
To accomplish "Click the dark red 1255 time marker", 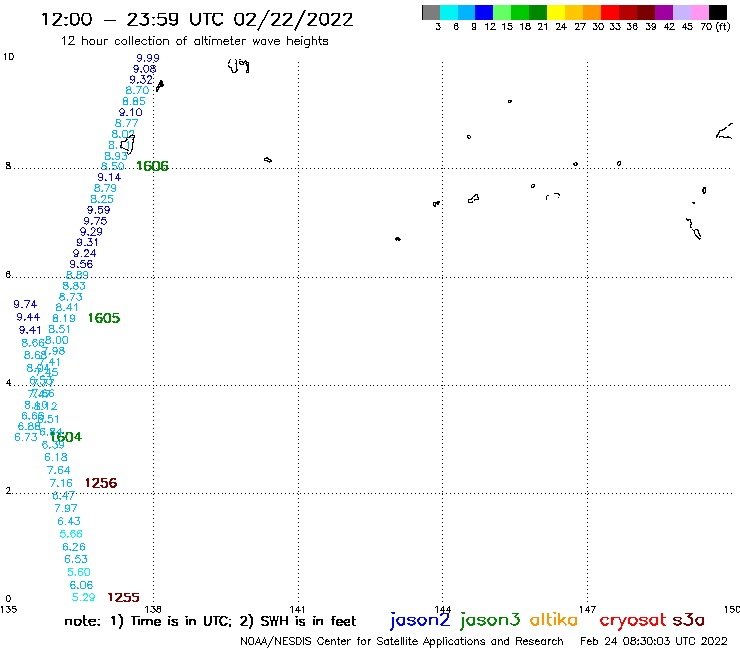I will click(124, 598).
